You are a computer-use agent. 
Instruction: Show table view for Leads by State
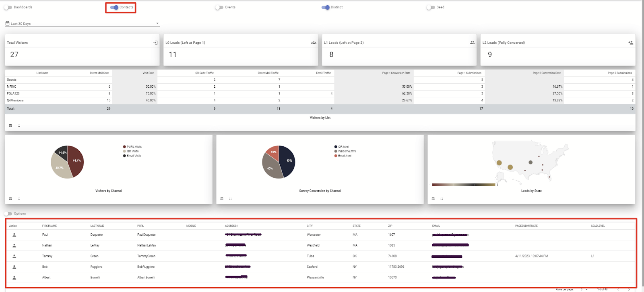[x=433, y=199]
